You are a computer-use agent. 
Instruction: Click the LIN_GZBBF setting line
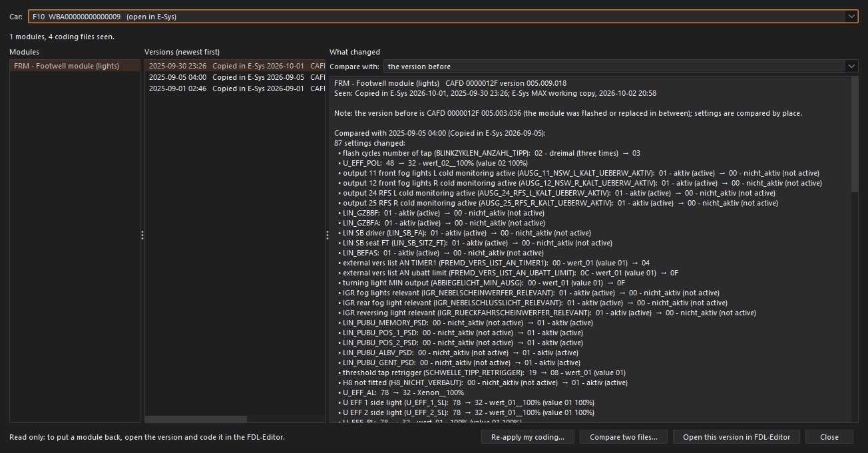click(x=441, y=213)
